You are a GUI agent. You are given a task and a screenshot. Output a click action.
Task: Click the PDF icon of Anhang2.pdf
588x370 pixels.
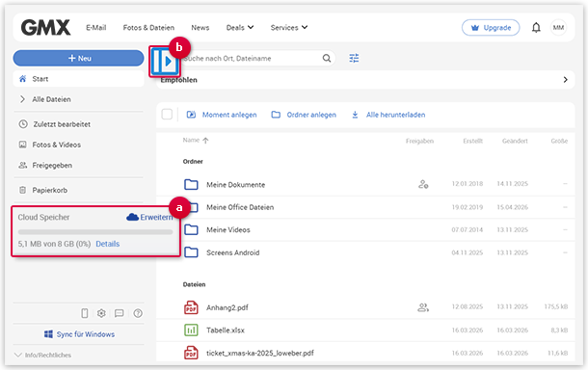tap(191, 307)
